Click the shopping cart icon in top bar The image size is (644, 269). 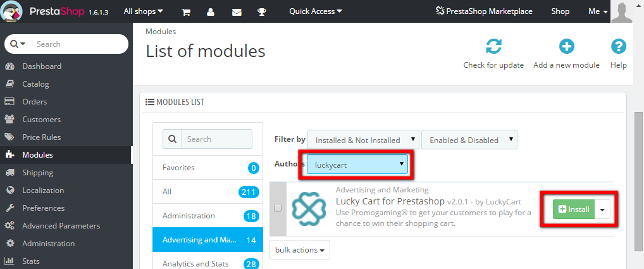[x=186, y=11]
